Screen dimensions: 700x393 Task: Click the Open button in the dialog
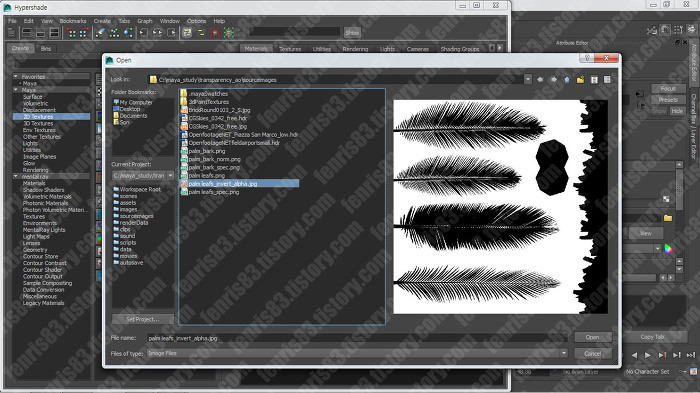point(592,337)
